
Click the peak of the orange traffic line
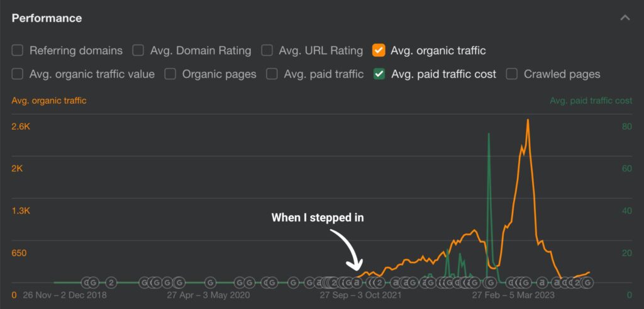point(528,120)
